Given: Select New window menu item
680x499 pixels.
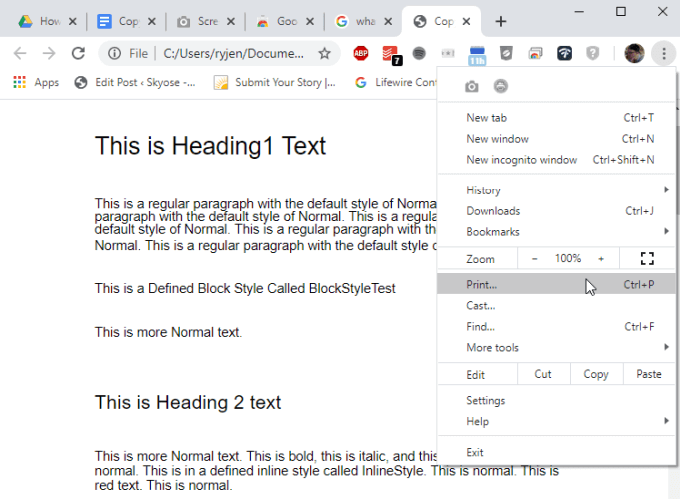Looking at the screenshot, I should [x=556, y=139].
